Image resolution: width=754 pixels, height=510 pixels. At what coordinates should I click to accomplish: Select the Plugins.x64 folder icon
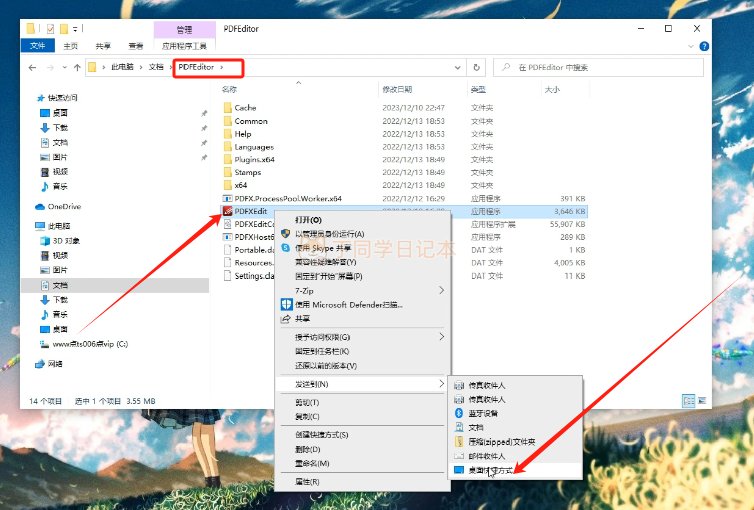point(228,159)
